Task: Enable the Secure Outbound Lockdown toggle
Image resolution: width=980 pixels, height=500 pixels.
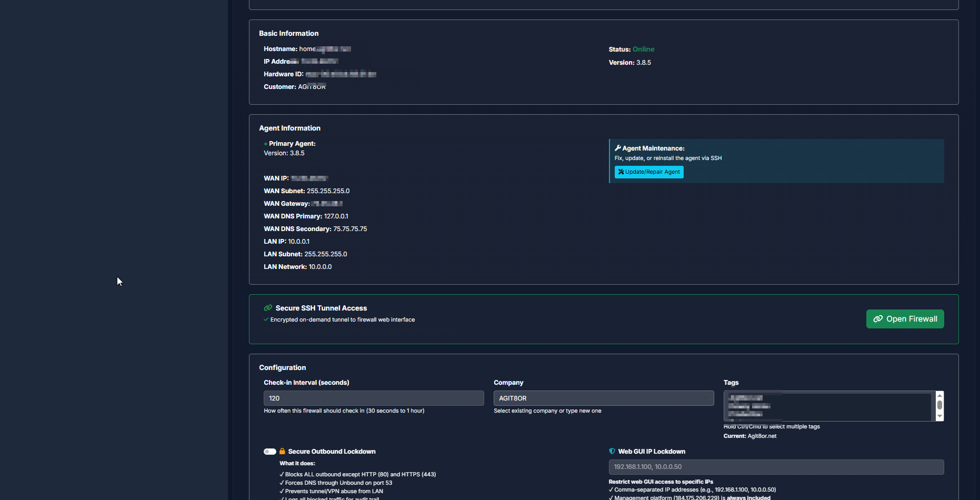Action: click(270, 451)
